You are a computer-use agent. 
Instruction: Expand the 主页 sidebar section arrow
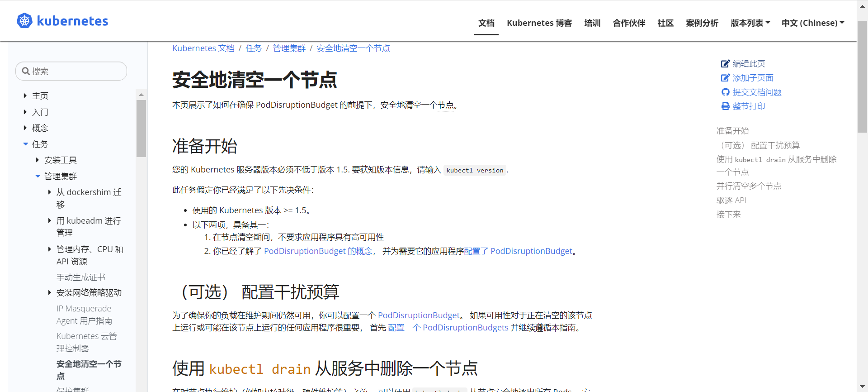tap(25, 96)
